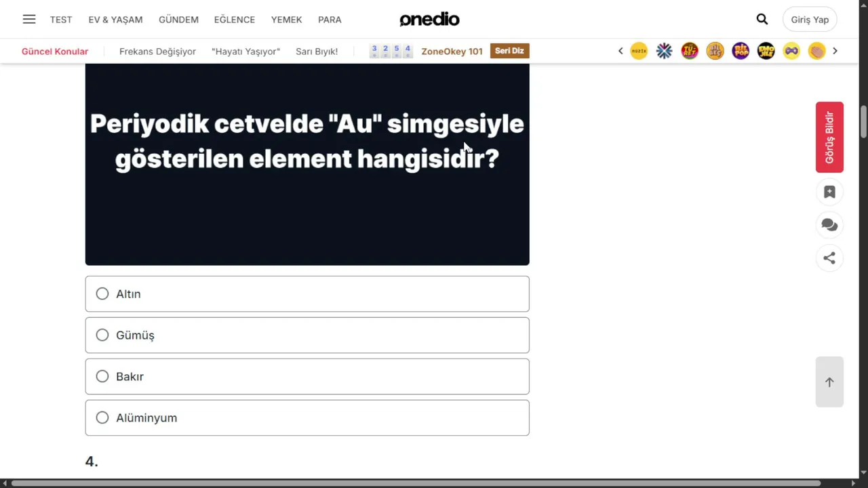
Task: Click the horizontal scrollbar at bottom
Action: pos(416,483)
